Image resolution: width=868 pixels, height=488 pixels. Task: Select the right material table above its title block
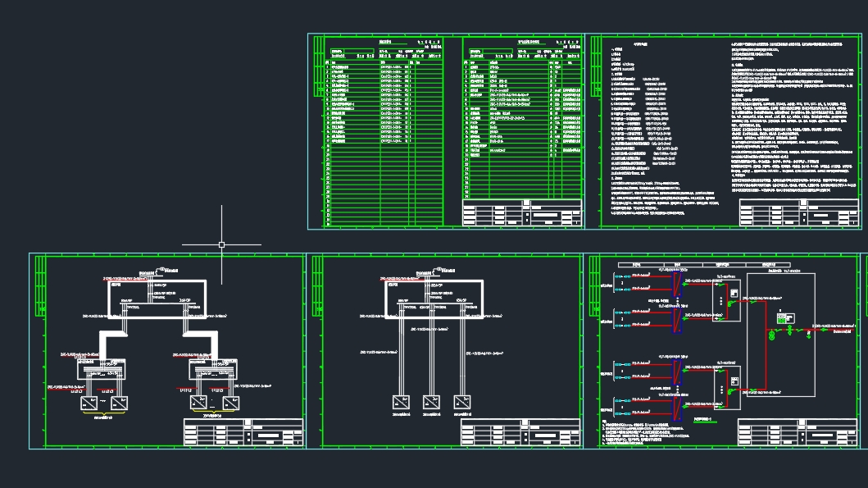click(x=522, y=118)
